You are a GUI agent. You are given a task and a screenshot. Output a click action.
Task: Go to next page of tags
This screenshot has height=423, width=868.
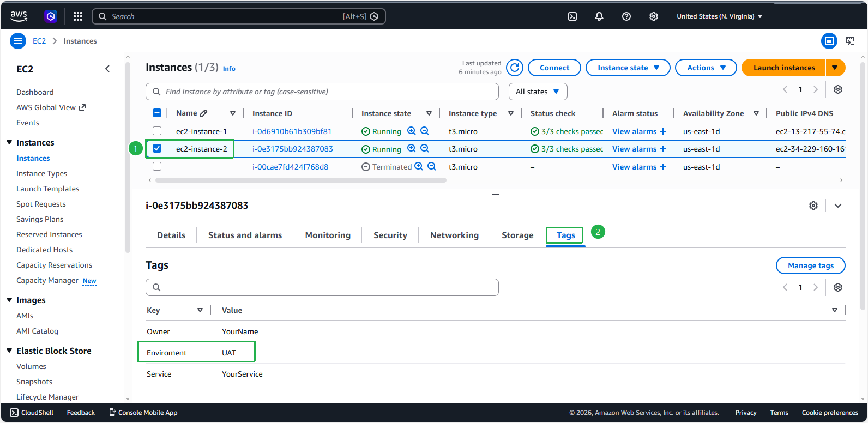tap(816, 287)
